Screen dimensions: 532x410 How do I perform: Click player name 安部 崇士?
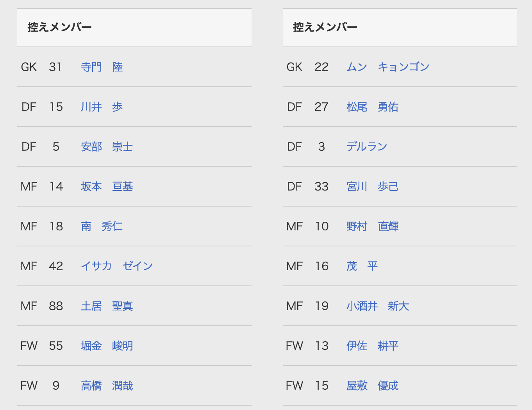(x=107, y=147)
